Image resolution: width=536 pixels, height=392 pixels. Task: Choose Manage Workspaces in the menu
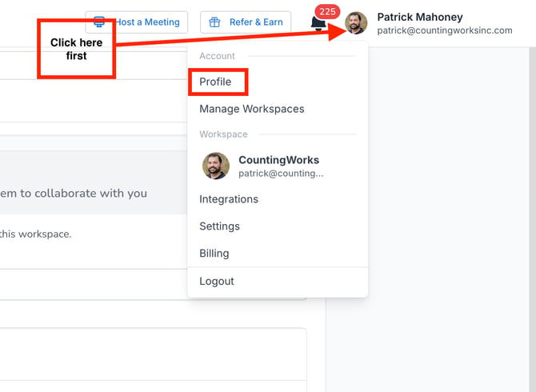(252, 109)
